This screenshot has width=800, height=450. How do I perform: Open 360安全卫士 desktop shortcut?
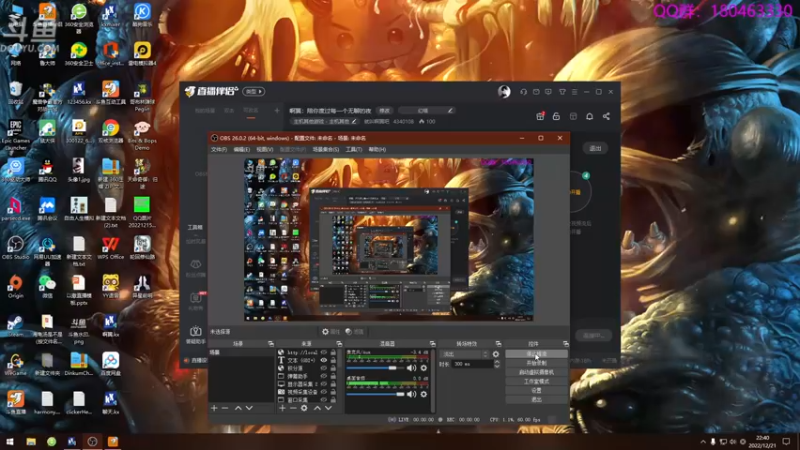tap(79, 54)
